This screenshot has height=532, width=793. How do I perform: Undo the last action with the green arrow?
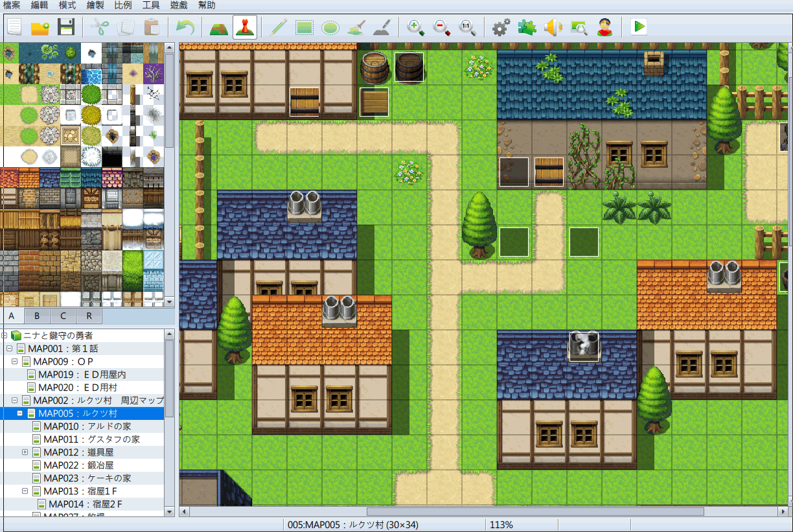[185, 27]
